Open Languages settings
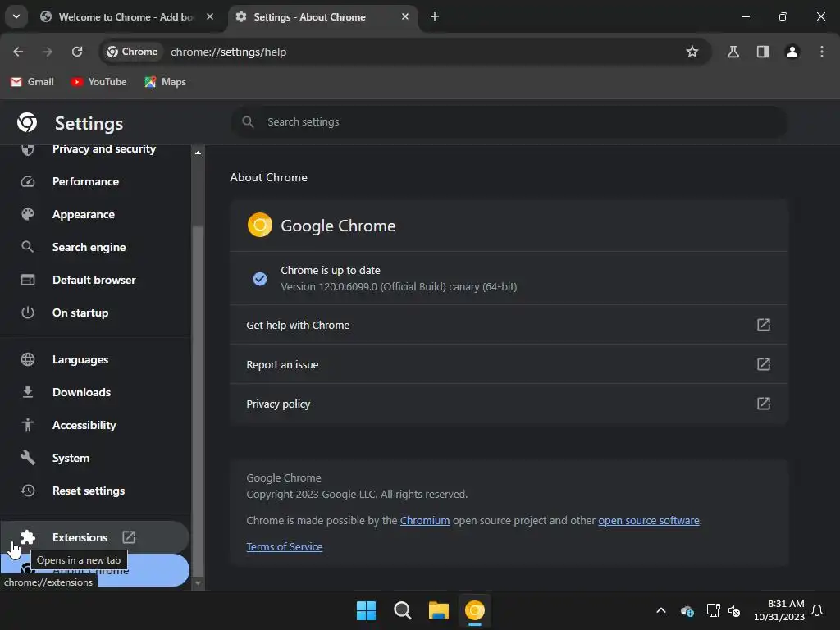This screenshot has height=630, width=840. 95,359
